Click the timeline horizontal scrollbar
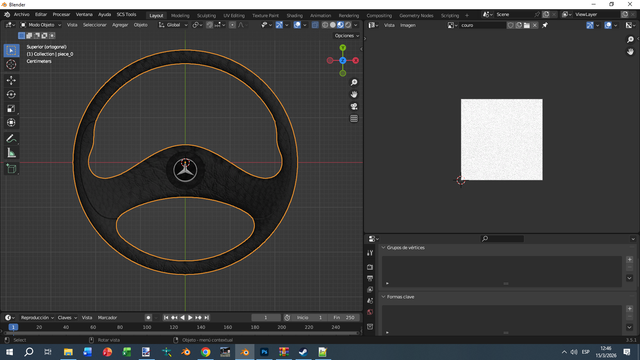 (182, 333)
